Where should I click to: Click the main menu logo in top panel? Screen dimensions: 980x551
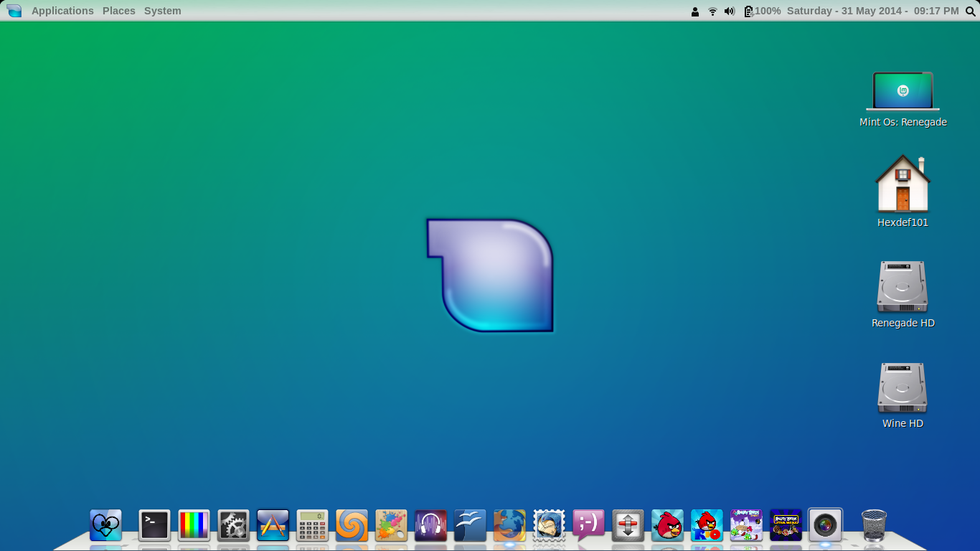(14, 11)
